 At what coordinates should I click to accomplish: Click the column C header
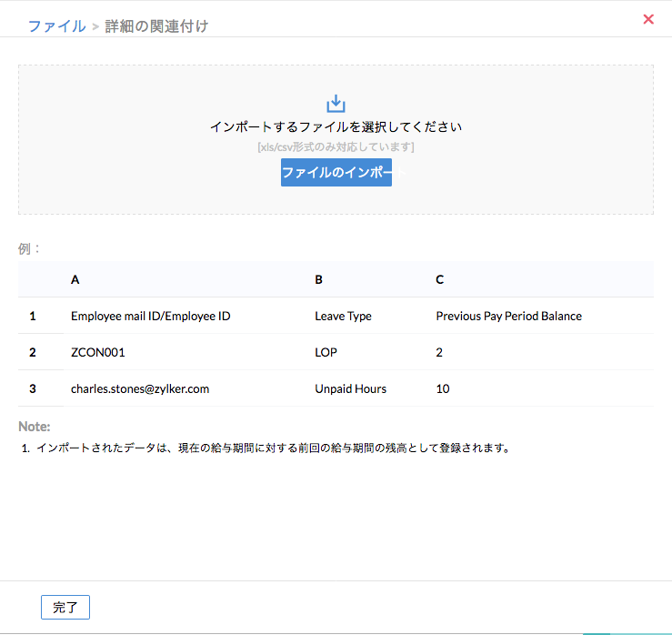(x=439, y=279)
